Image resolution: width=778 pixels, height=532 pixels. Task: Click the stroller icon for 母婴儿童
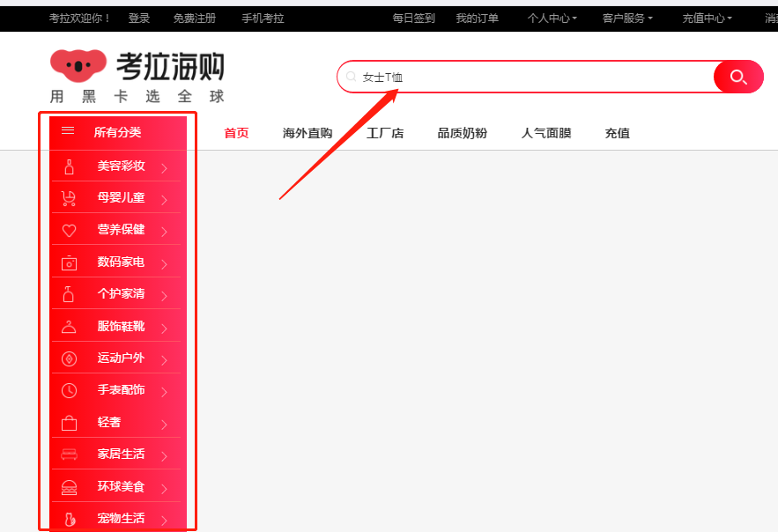(x=69, y=199)
